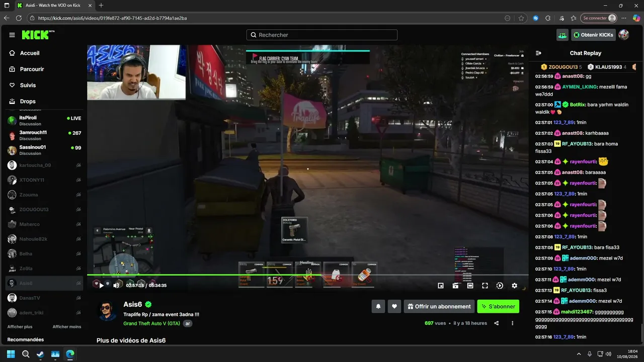The width and height of the screenshot is (644, 362).
Task: Mute the video volume
Action: pyautogui.click(x=116, y=286)
